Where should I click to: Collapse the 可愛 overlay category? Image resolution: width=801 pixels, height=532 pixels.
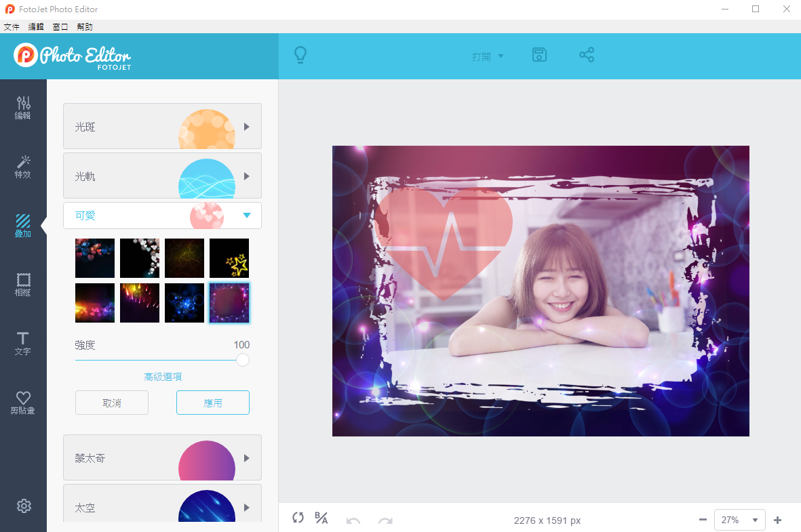tap(246, 215)
